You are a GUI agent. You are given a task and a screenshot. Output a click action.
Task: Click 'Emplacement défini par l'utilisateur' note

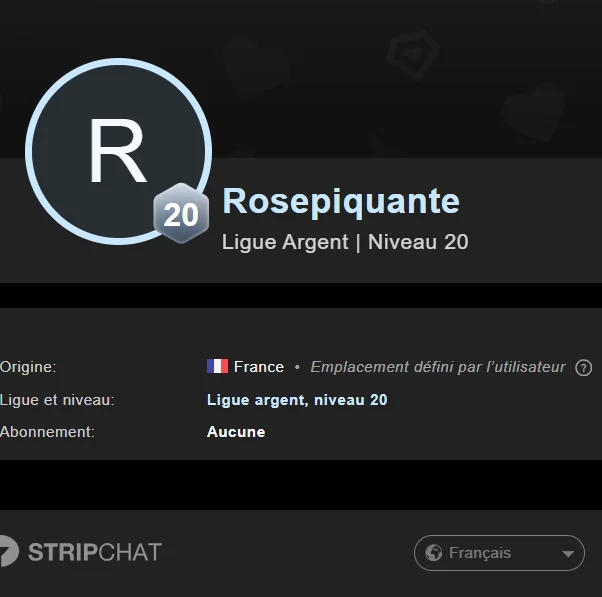click(437, 367)
